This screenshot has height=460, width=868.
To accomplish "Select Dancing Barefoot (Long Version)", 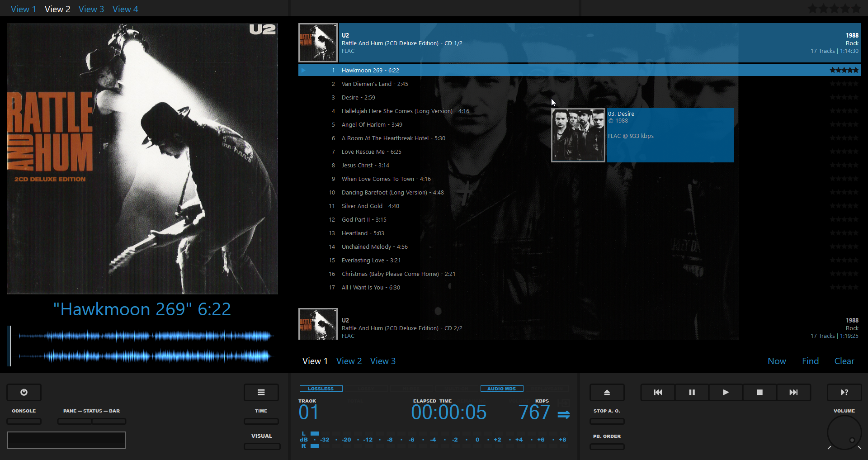I will [580, 192].
